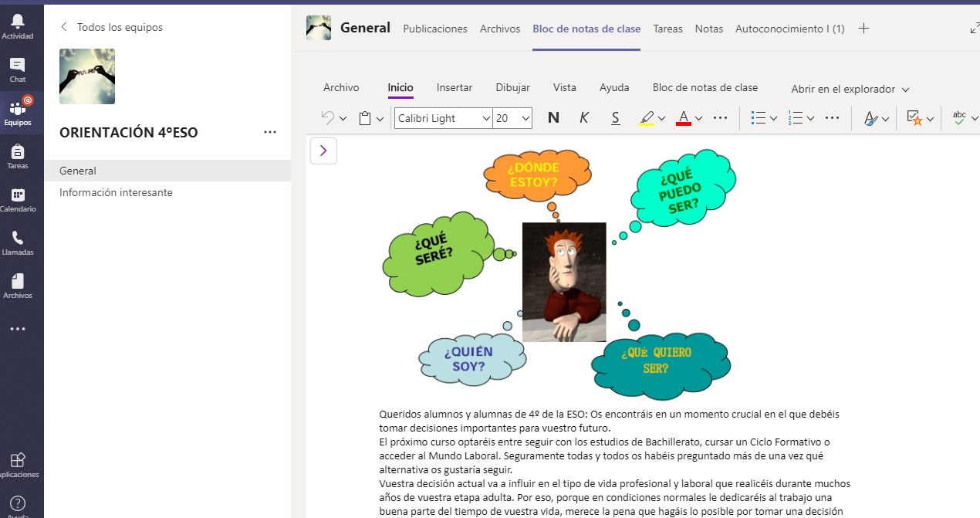Select the thinking cartoon character image
Image resolution: width=980 pixels, height=518 pixels.
coord(564,282)
